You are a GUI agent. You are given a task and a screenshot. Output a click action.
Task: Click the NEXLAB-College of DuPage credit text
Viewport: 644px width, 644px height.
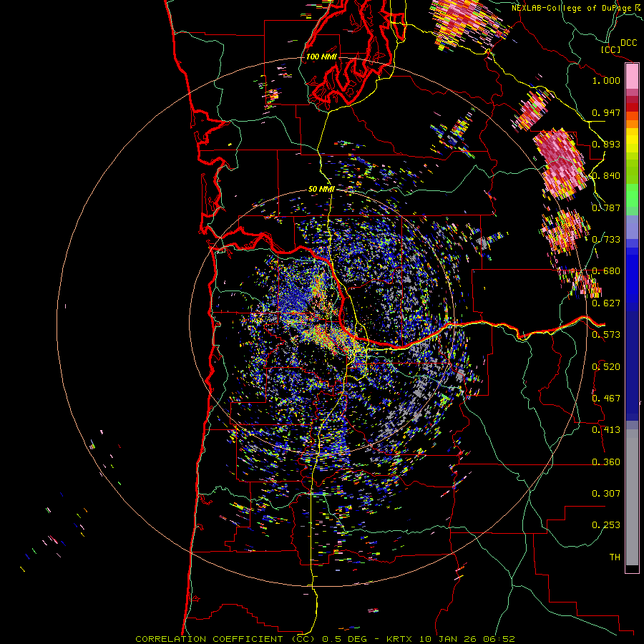[572, 8]
